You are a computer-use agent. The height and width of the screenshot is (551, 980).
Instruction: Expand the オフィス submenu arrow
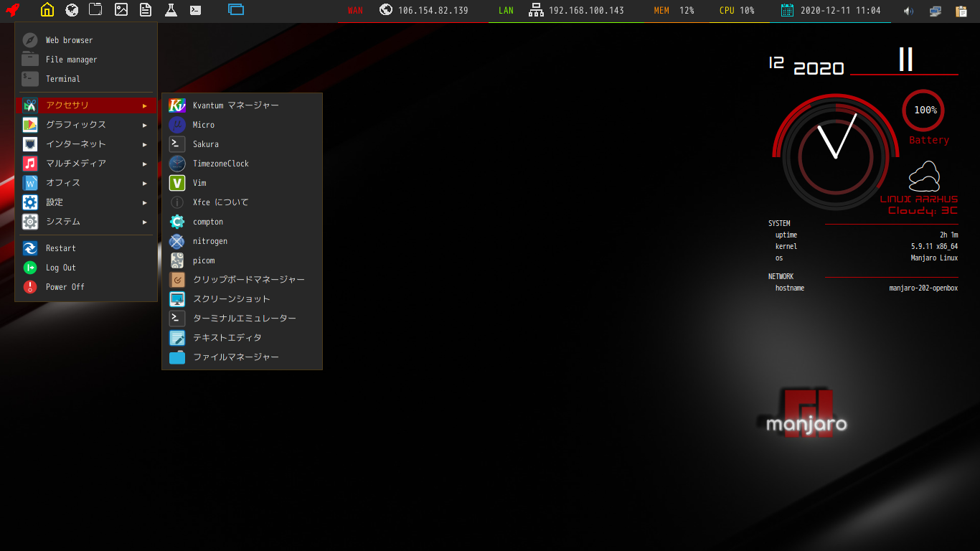pyautogui.click(x=145, y=183)
